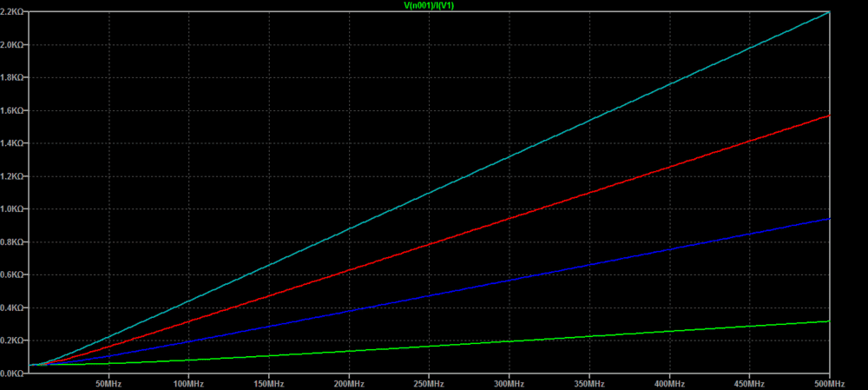The image size is (868, 390).
Task: Click the 1.2KΩ y-axis tick label
Action: (x=14, y=176)
